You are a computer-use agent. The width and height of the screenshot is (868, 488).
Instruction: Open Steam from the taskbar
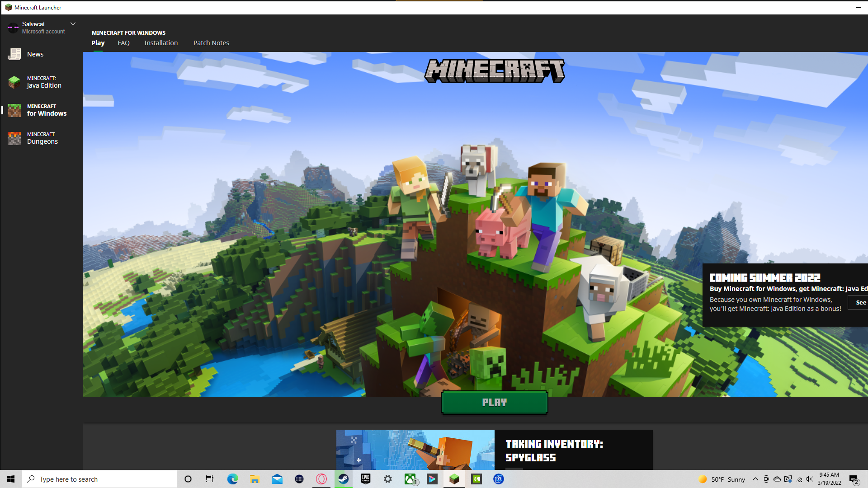coord(344,479)
